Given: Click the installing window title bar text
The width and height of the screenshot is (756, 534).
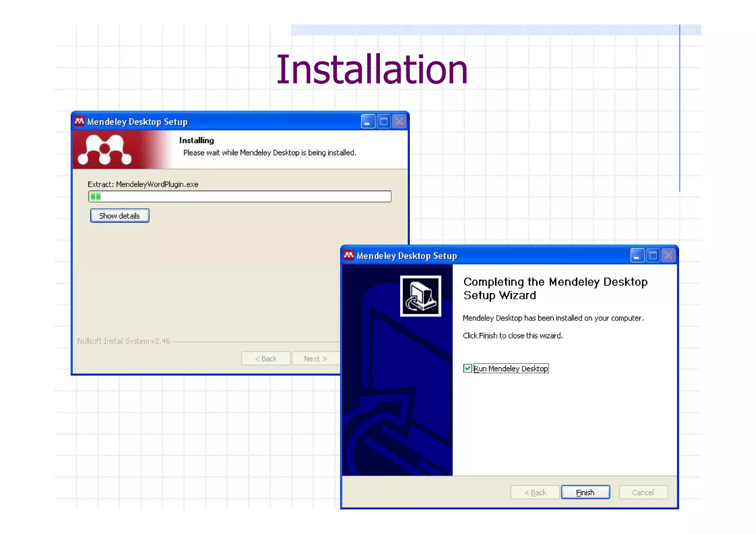Looking at the screenshot, I should tap(137, 122).
